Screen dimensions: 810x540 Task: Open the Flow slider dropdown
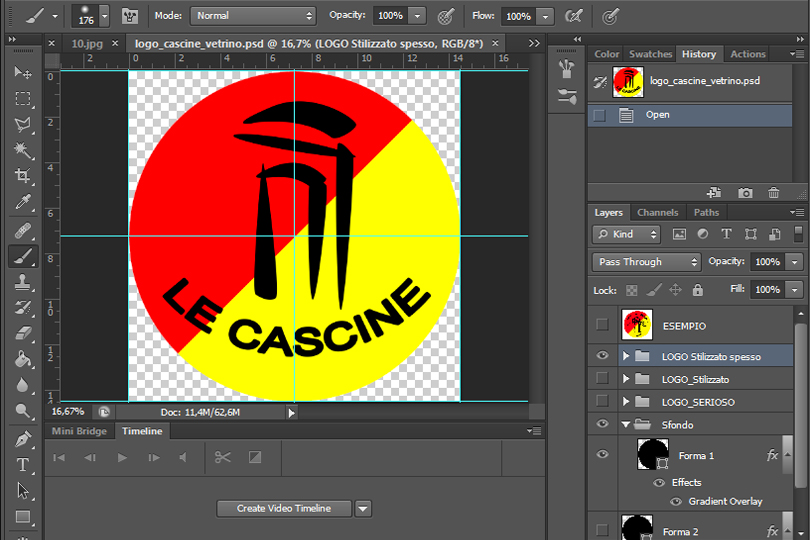point(545,17)
